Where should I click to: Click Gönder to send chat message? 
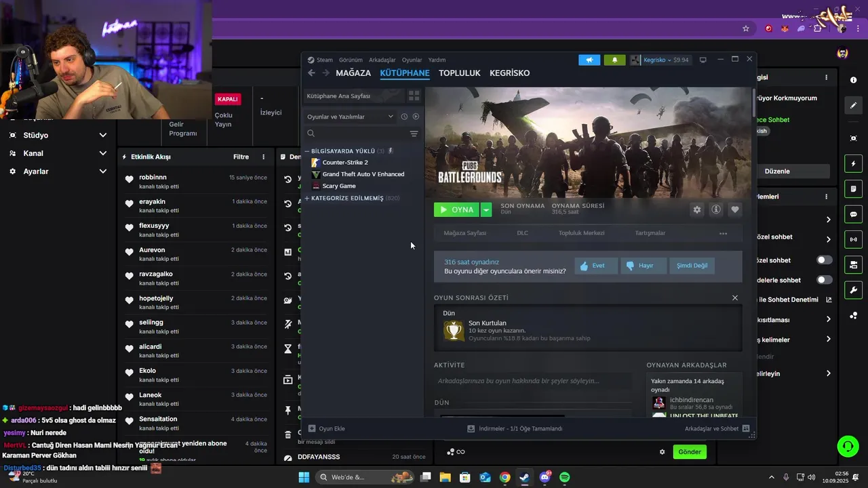690,452
